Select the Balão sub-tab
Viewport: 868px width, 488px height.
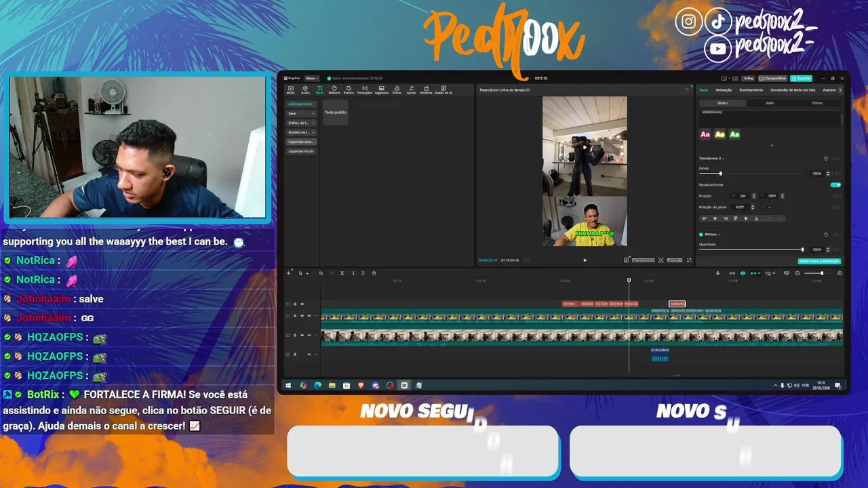(x=770, y=103)
